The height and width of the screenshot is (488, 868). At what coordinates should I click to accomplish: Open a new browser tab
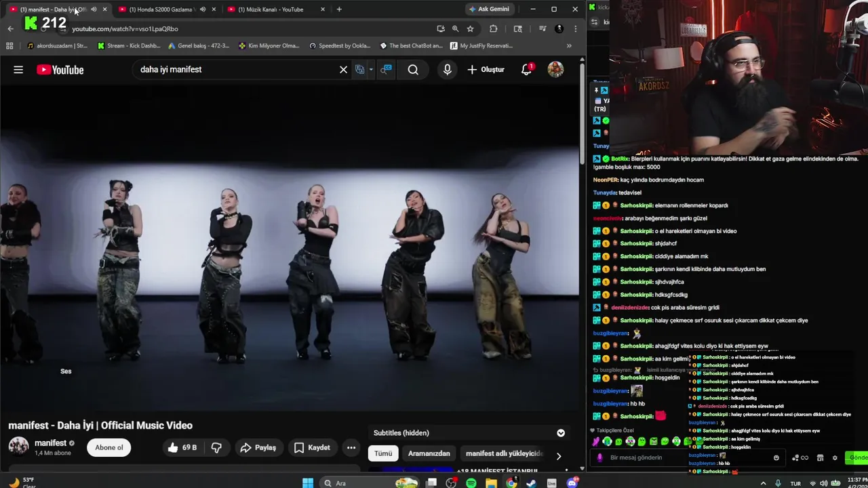(339, 9)
